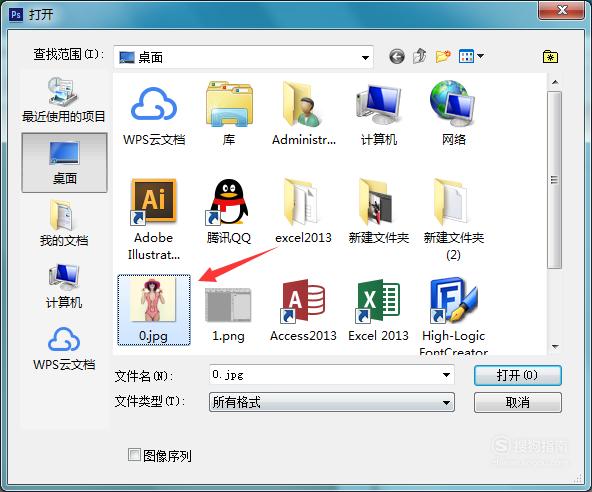Select the High-Logic FontCreator shortcut
Screen dimensions: 592x492
453,316
